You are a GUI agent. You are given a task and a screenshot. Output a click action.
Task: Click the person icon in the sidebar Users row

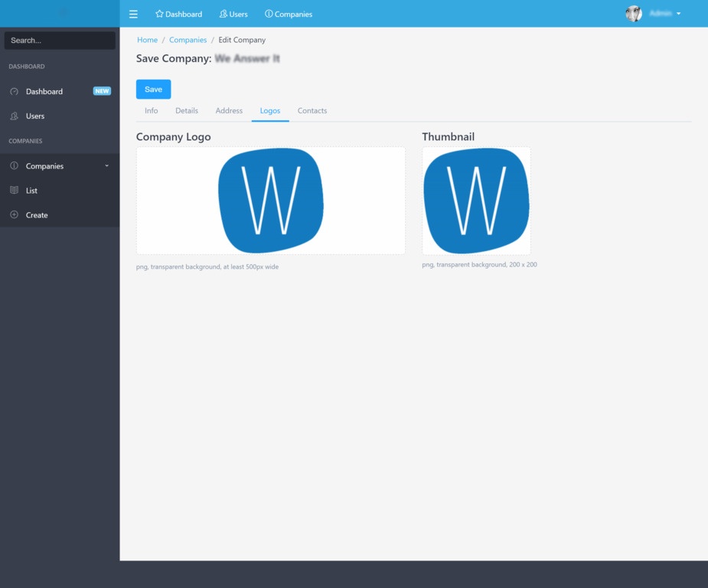tap(15, 116)
